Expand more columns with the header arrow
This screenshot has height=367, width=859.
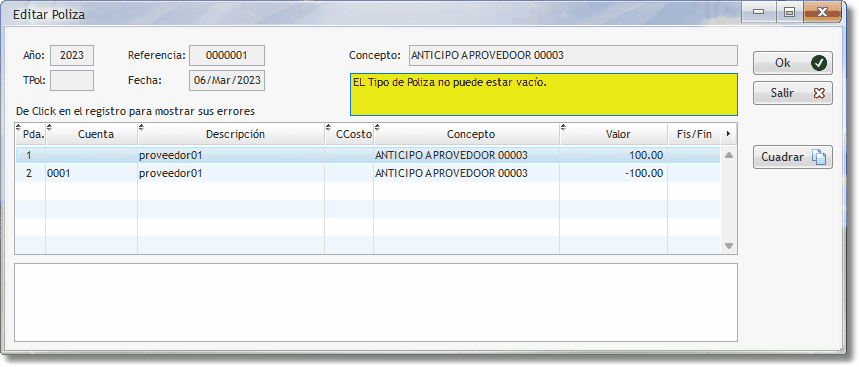[728, 134]
